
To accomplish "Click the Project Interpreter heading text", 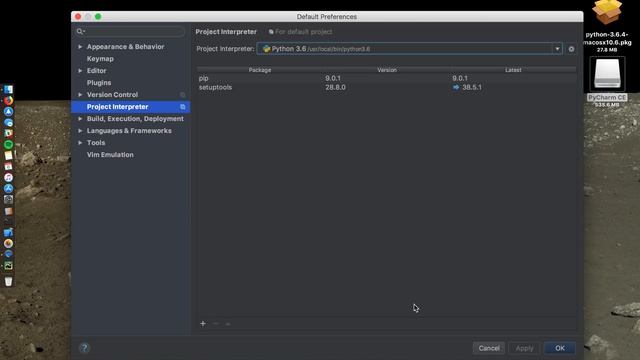I will click(x=226, y=32).
